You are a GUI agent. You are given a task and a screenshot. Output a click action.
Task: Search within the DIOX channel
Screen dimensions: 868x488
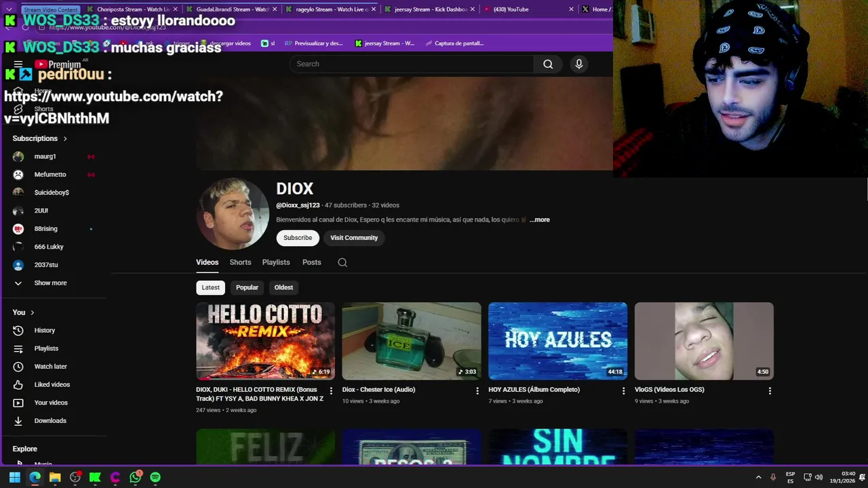click(342, 262)
